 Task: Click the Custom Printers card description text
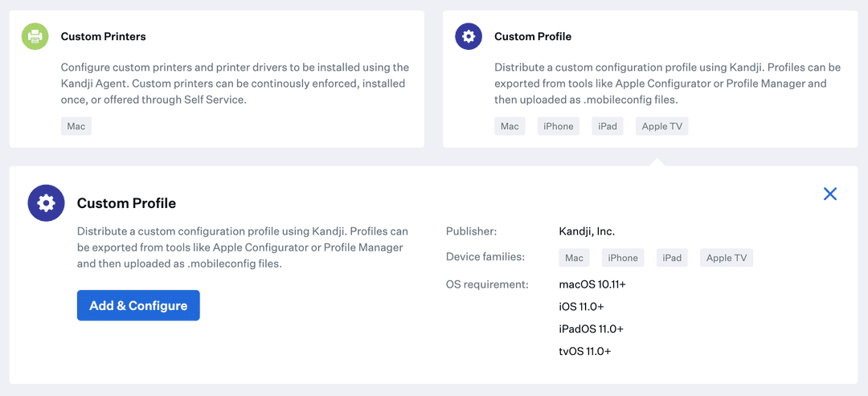coord(235,84)
